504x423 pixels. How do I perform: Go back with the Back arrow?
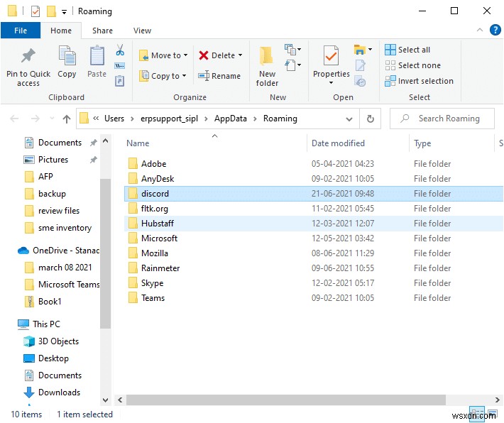[14, 119]
